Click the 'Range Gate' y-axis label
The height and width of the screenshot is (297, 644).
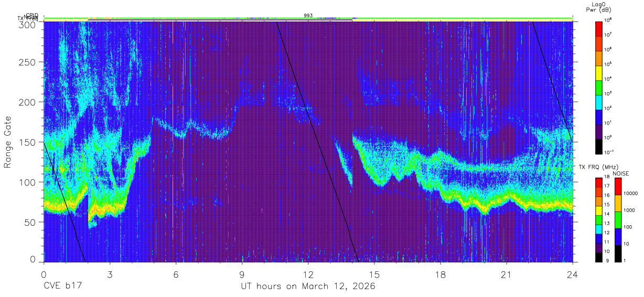[x=8, y=142]
